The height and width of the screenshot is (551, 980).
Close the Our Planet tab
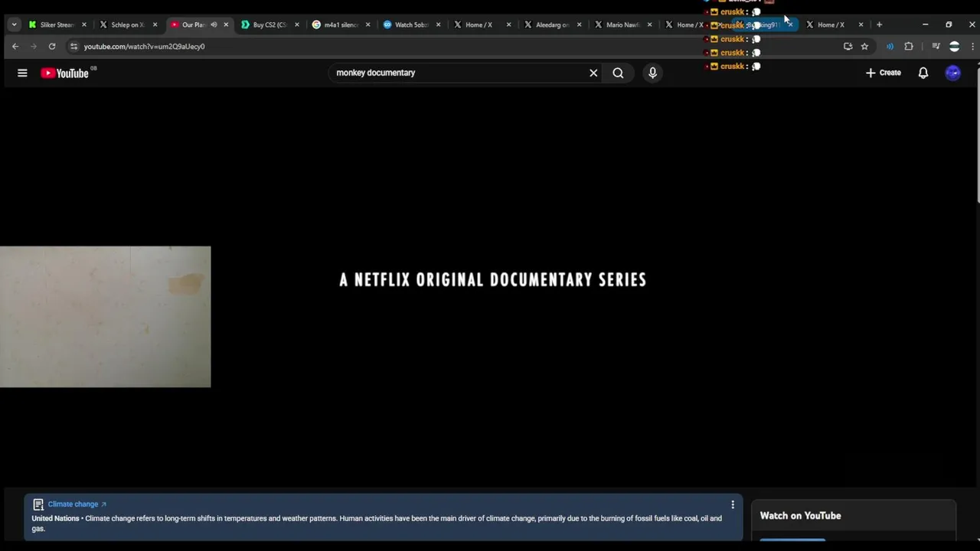[226, 24]
